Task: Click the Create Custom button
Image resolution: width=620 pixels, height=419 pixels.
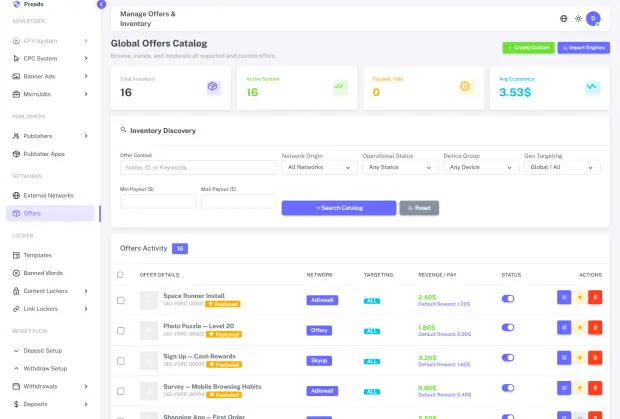Action: 528,48
